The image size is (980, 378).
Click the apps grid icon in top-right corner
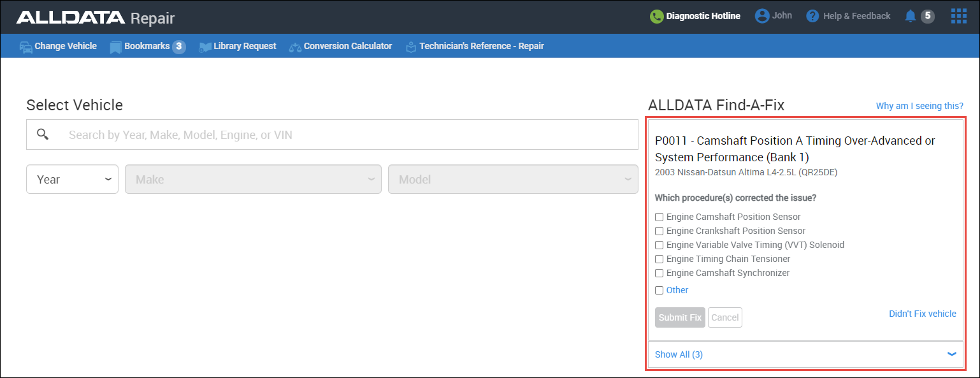958,16
